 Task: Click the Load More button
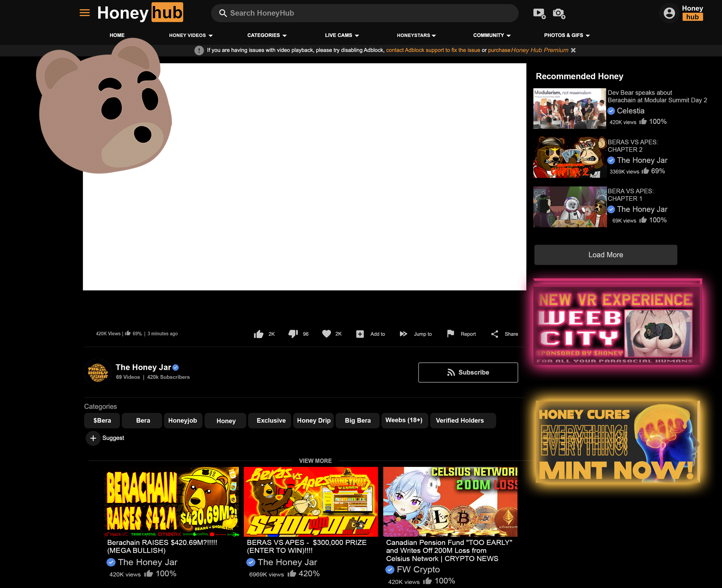606,255
